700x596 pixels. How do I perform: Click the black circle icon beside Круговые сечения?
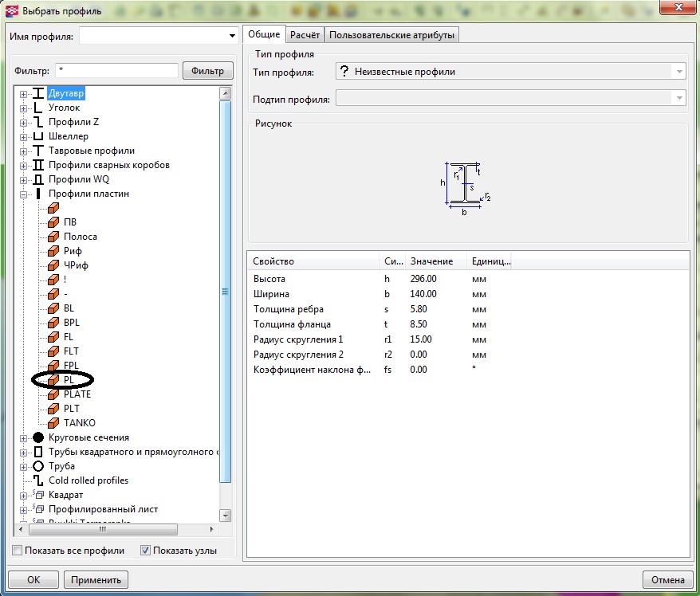tap(38, 437)
